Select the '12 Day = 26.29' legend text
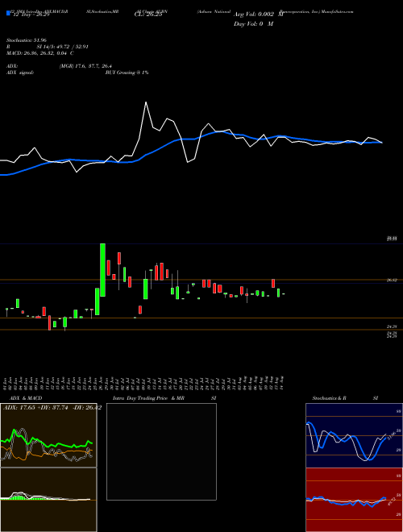 30,15
